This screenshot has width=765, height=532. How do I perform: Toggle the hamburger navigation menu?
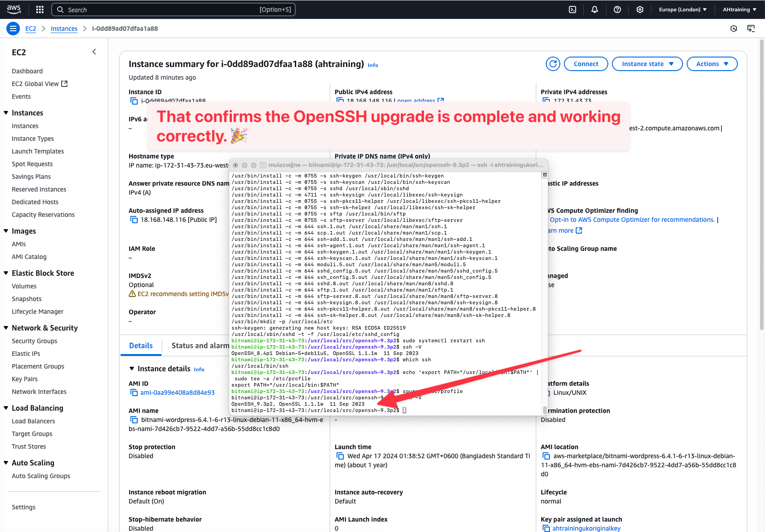coord(13,29)
